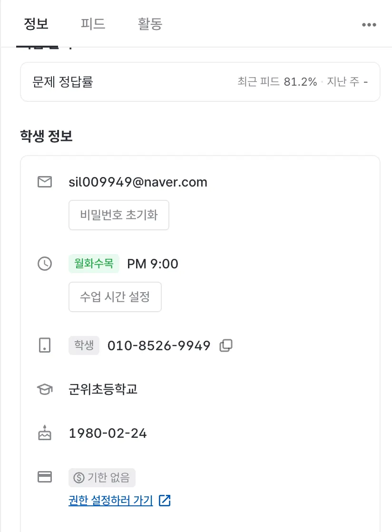392x532 pixels.
Task: Open the three-dot more options menu
Action: tap(369, 25)
